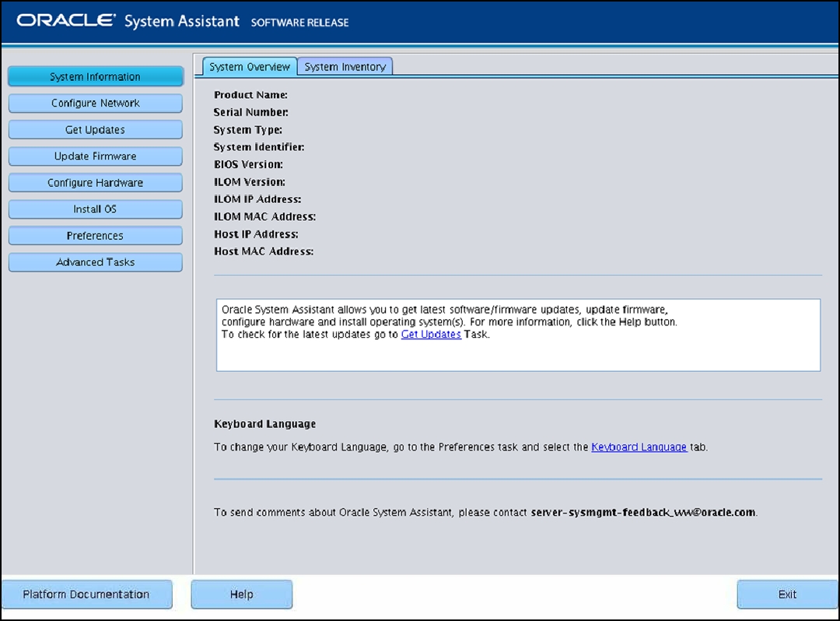Open the System Information task
The image size is (840, 621).
[x=96, y=76]
